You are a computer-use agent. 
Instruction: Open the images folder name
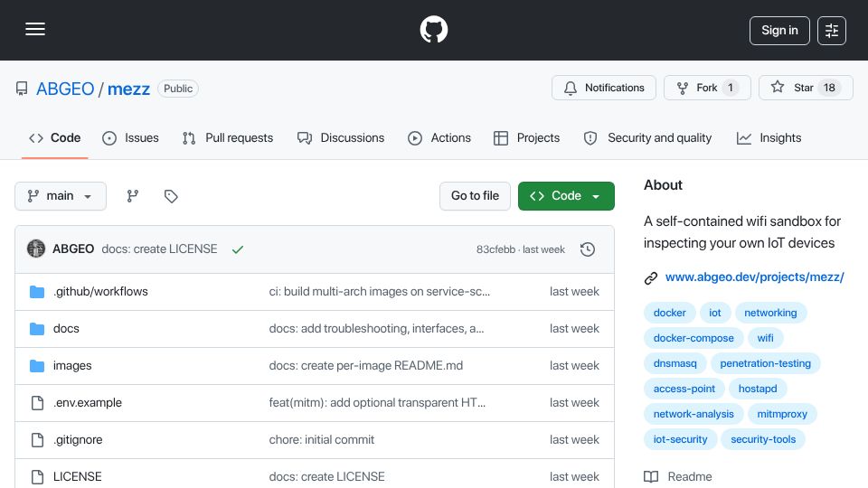[x=72, y=366]
